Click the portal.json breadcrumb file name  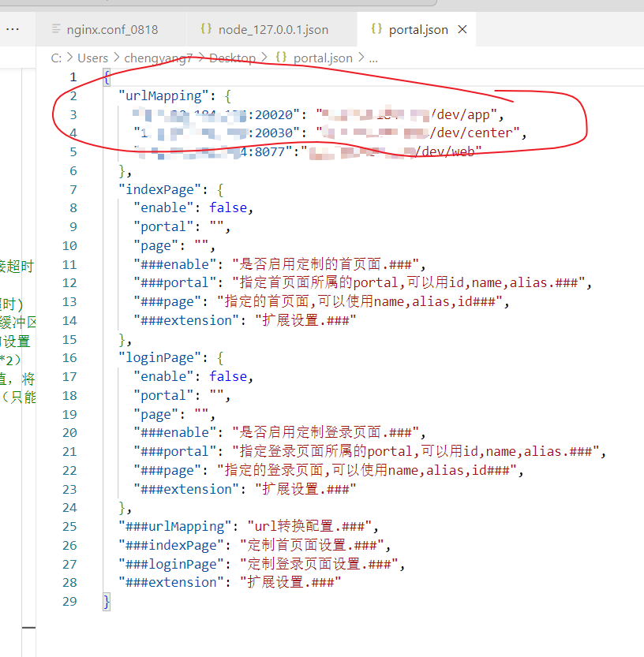click(323, 58)
